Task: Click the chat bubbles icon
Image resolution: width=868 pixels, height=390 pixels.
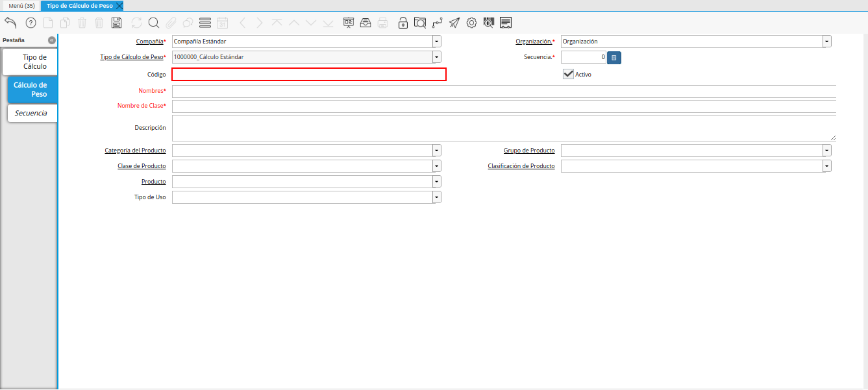Action: (x=188, y=23)
